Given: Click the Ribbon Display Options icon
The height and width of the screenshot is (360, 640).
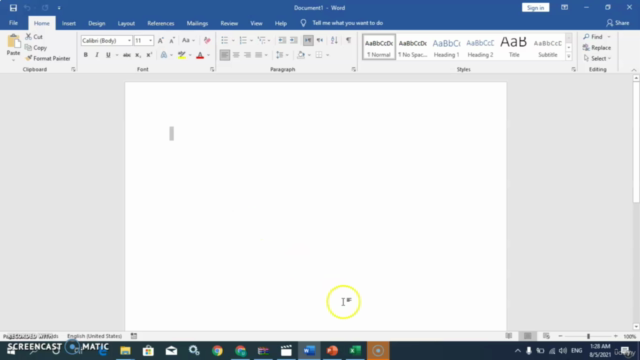Looking at the screenshot, I should point(564,8).
